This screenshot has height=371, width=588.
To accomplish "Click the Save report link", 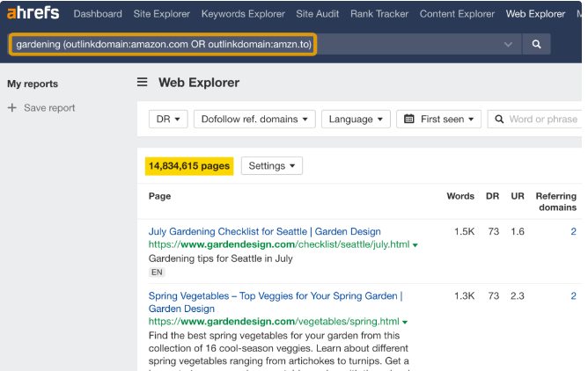I will pos(49,108).
